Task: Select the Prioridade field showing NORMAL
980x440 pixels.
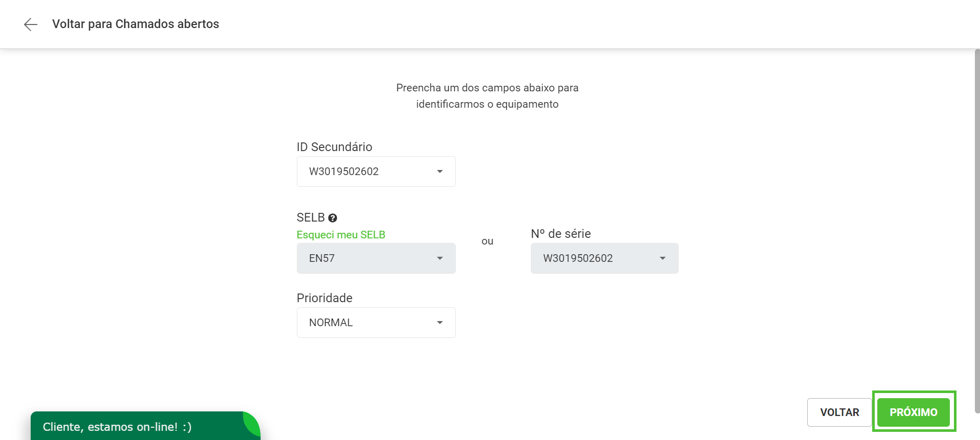Action: click(376, 323)
